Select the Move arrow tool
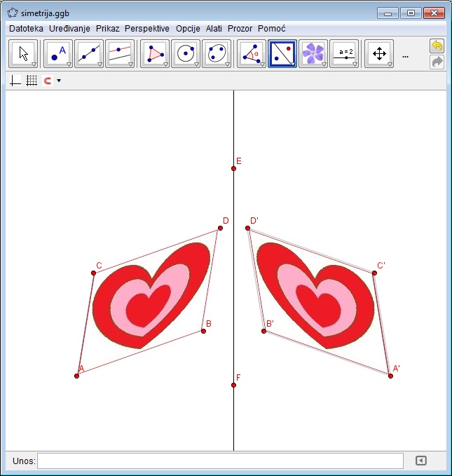Viewport: 452px width, 476px height. [x=23, y=53]
